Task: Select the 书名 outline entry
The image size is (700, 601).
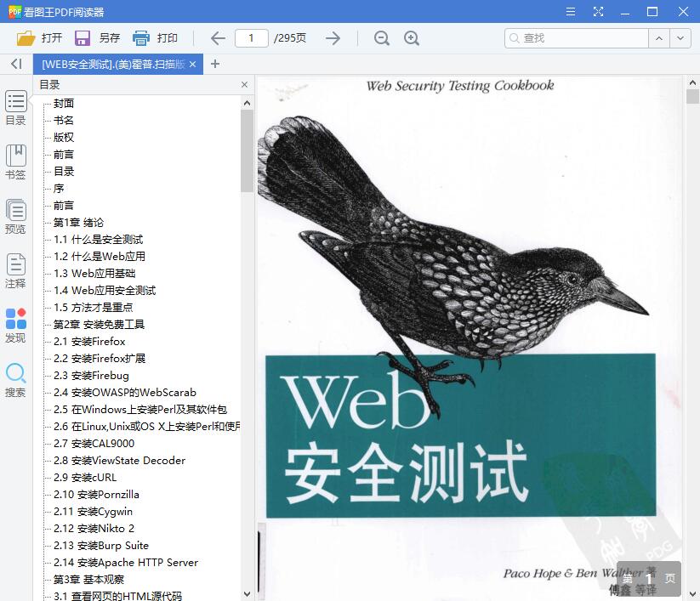Action: tap(64, 120)
